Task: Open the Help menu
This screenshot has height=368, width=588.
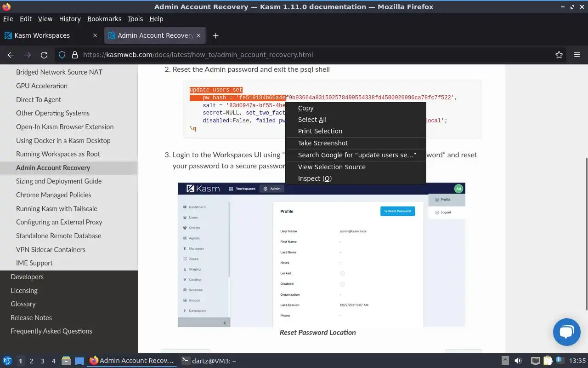Action: [x=156, y=19]
